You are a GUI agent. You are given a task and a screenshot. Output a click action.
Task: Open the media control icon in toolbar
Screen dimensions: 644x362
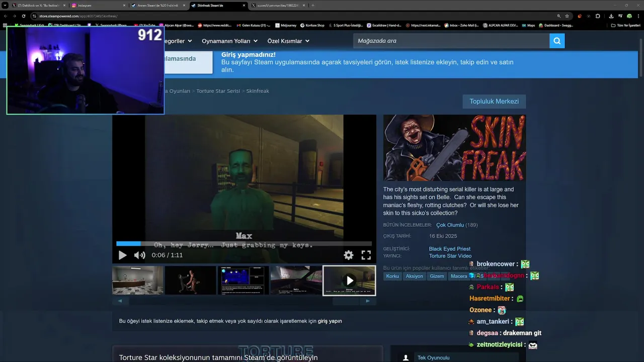(x=620, y=16)
